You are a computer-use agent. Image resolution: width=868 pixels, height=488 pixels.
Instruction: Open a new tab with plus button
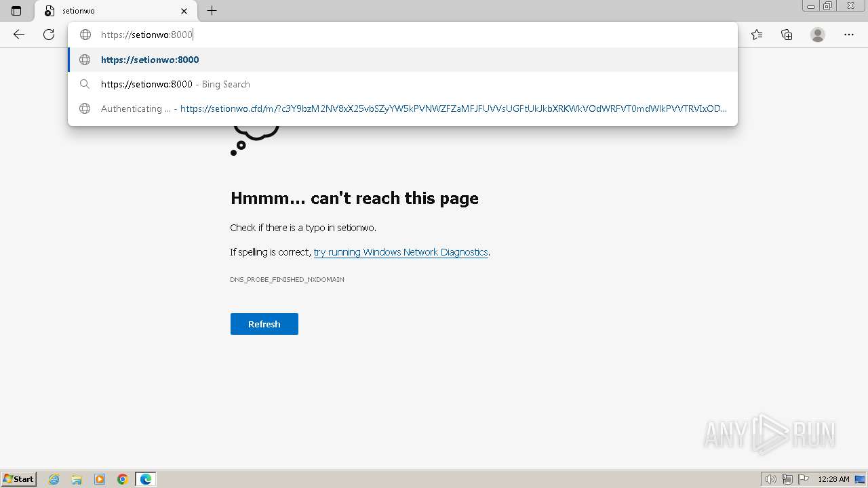[x=212, y=11]
